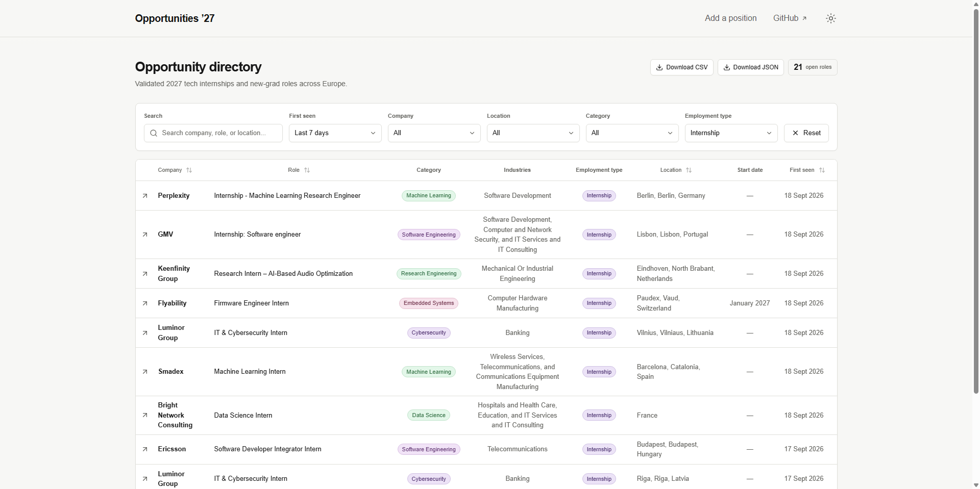The height and width of the screenshot is (489, 980).
Task: Open the Riga Luminor Group row link arrow
Action: tap(145, 479)
